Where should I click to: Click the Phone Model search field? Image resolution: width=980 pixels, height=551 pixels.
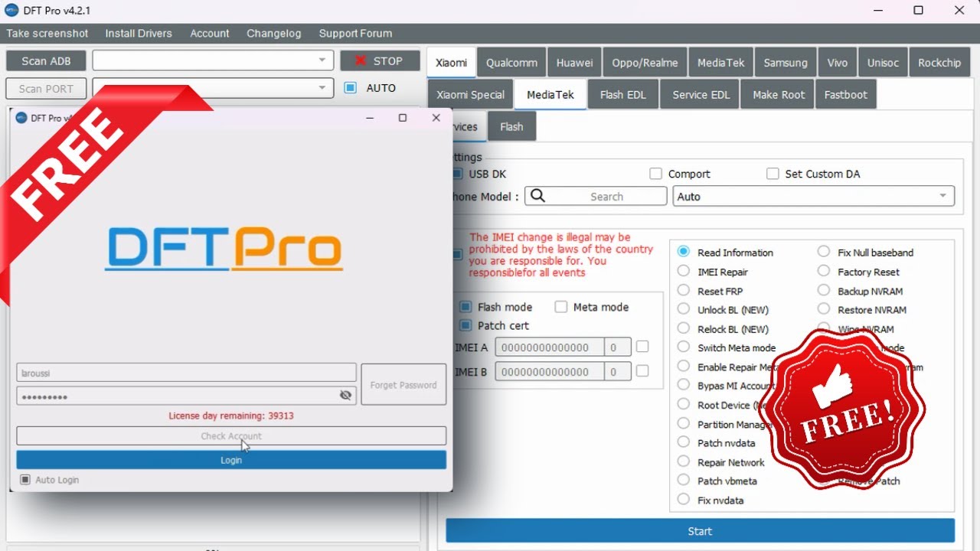pos(596,196)
